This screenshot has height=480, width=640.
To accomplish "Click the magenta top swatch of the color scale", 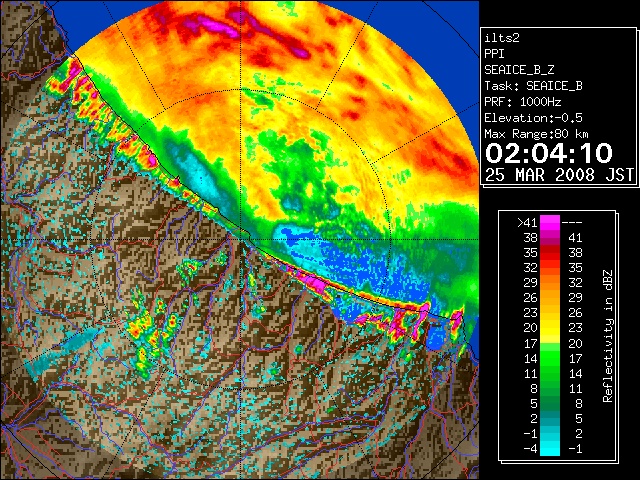I will 550,223.
